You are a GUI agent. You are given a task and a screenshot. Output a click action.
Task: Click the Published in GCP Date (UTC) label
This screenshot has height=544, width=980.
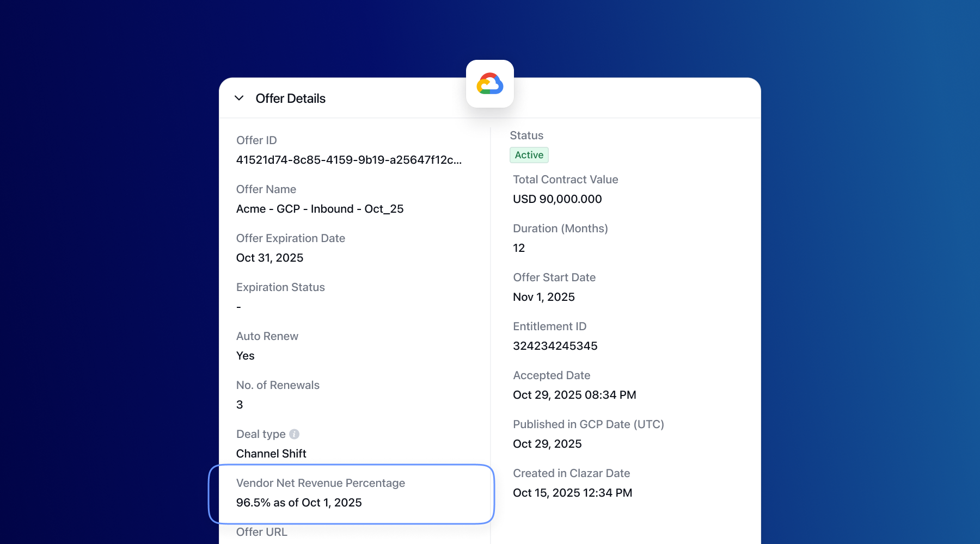[589, 424]
